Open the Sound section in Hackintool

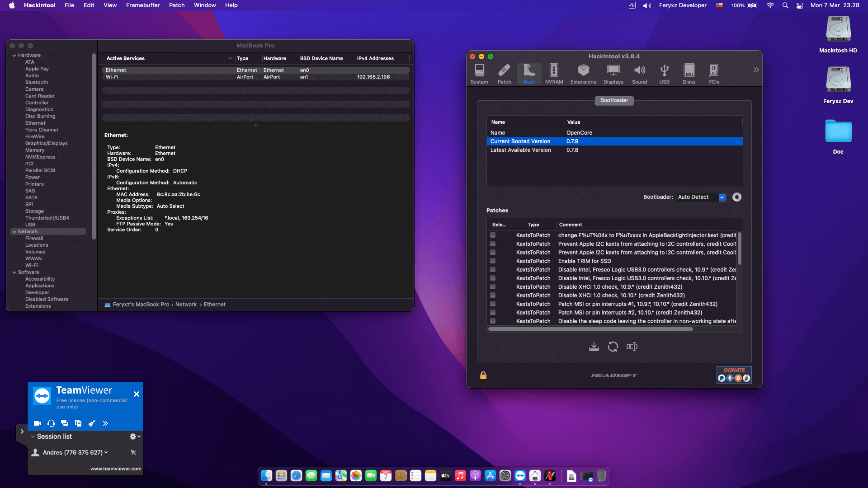[x=639, y=74]
